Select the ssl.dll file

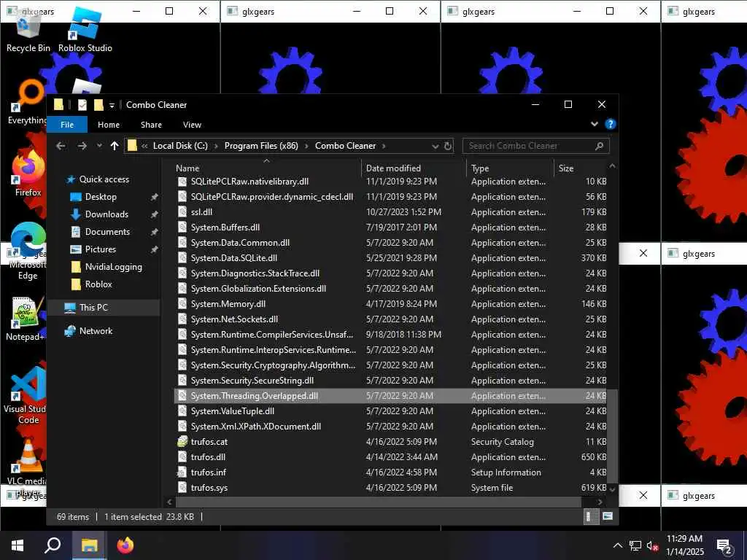point(391,212)
